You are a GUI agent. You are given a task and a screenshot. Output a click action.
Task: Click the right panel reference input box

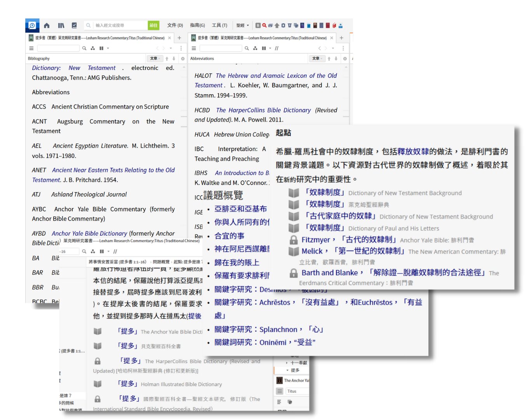(221, 49)
